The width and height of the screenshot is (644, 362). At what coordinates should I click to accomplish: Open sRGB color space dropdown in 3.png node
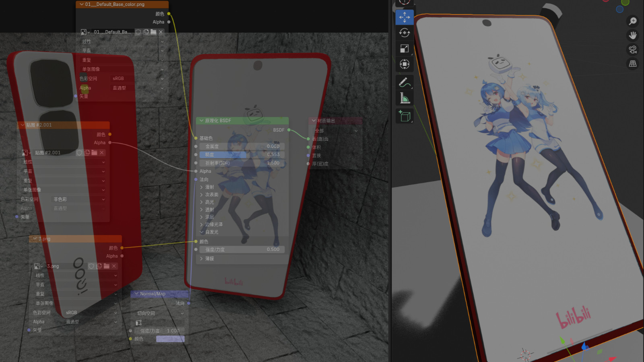click(x=91, y=313)
